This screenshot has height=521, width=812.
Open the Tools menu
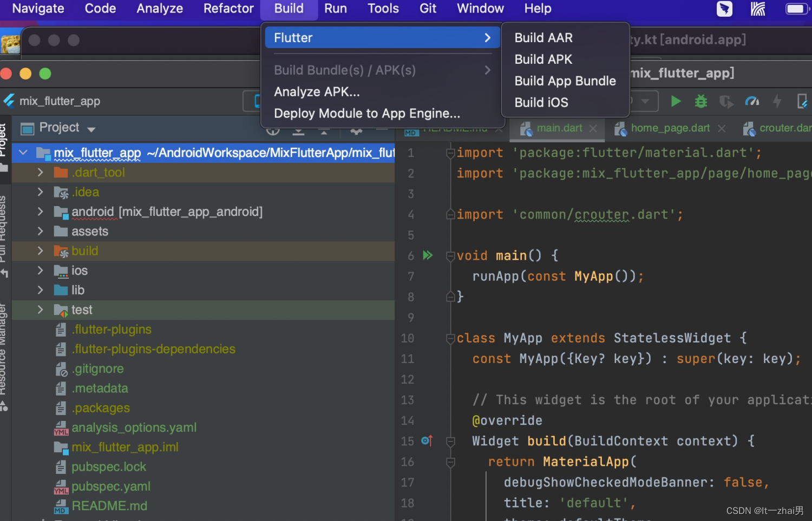point(383,9)
